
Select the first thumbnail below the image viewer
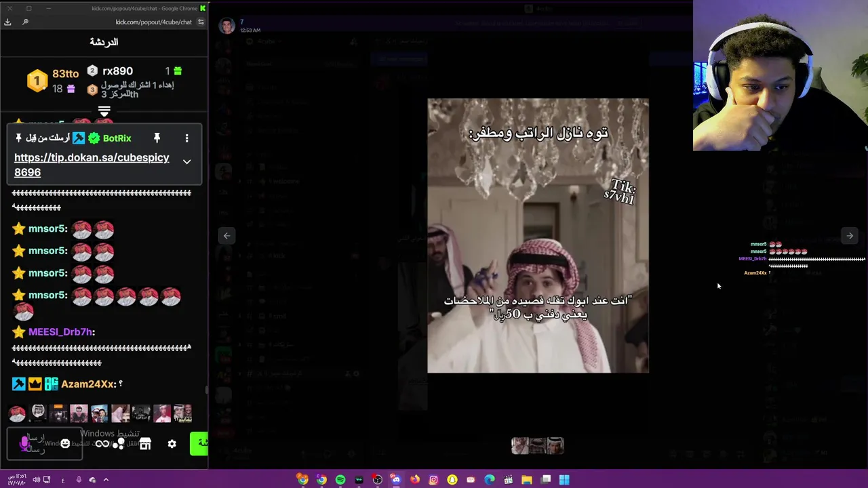click(519, 445)
